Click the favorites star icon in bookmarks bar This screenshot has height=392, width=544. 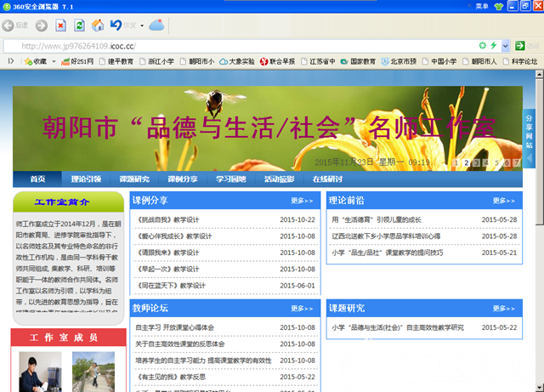(26, 62)
